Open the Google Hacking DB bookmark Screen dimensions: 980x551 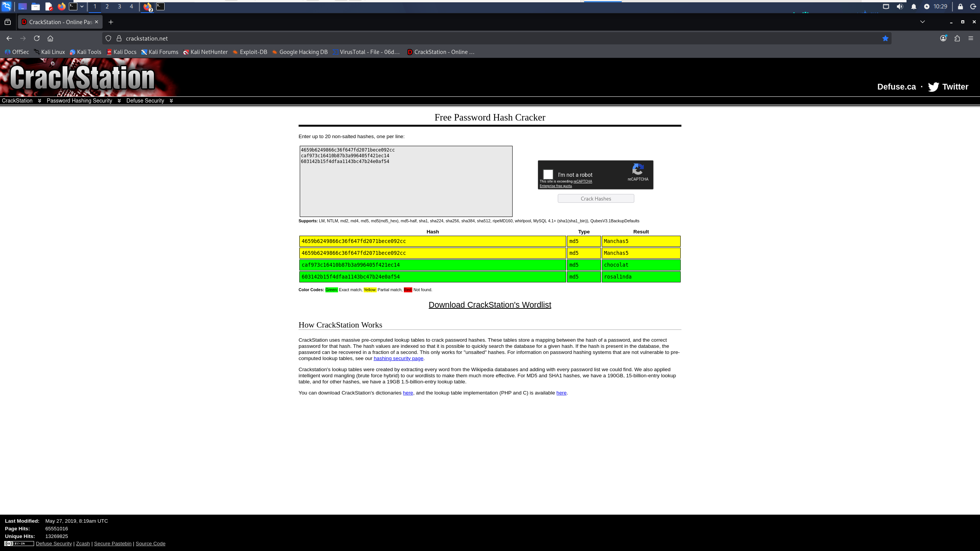[x=300, y=52]
